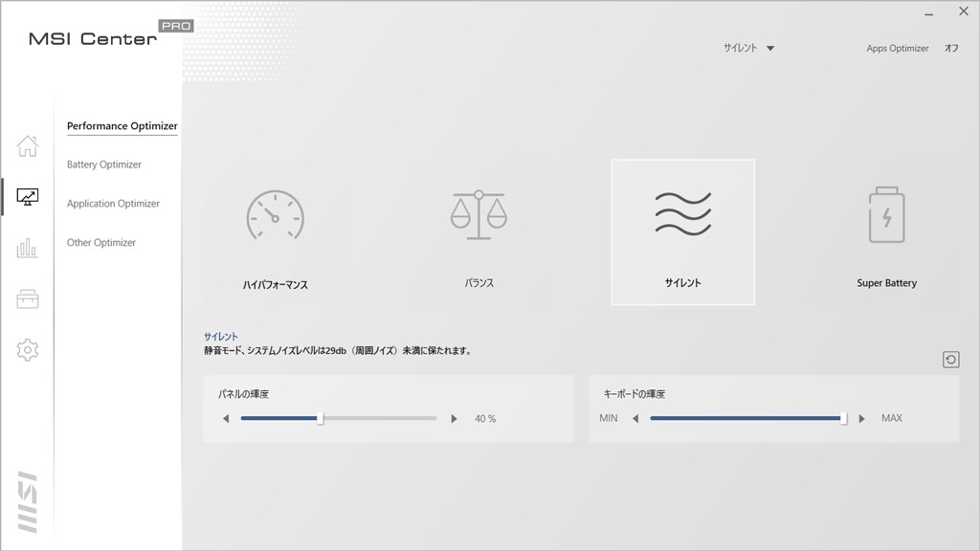
Task: Open Battery Optimizer tab
Action: tap(103, 165)
